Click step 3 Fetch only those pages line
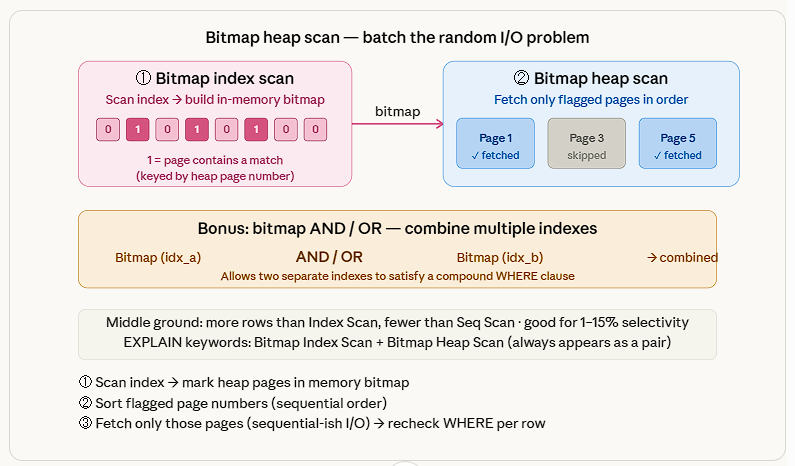795x466 pixels. click(x=311, y=423)
